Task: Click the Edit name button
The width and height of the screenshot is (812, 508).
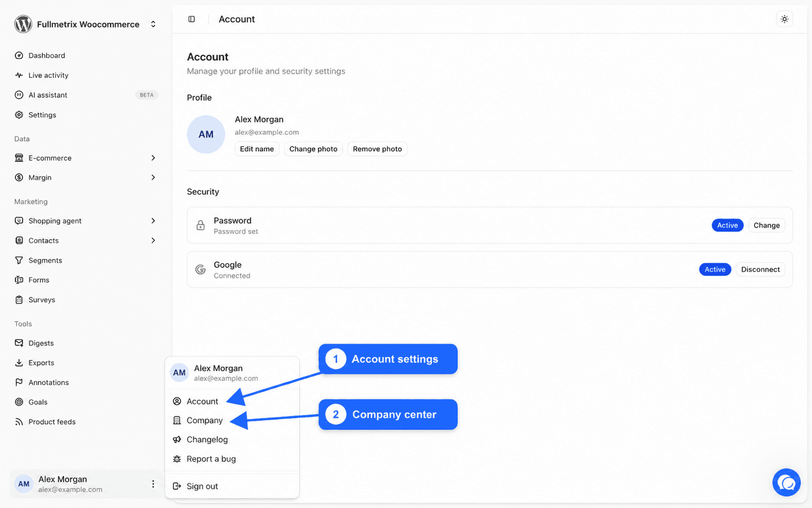Action: [x=257, y=149]
